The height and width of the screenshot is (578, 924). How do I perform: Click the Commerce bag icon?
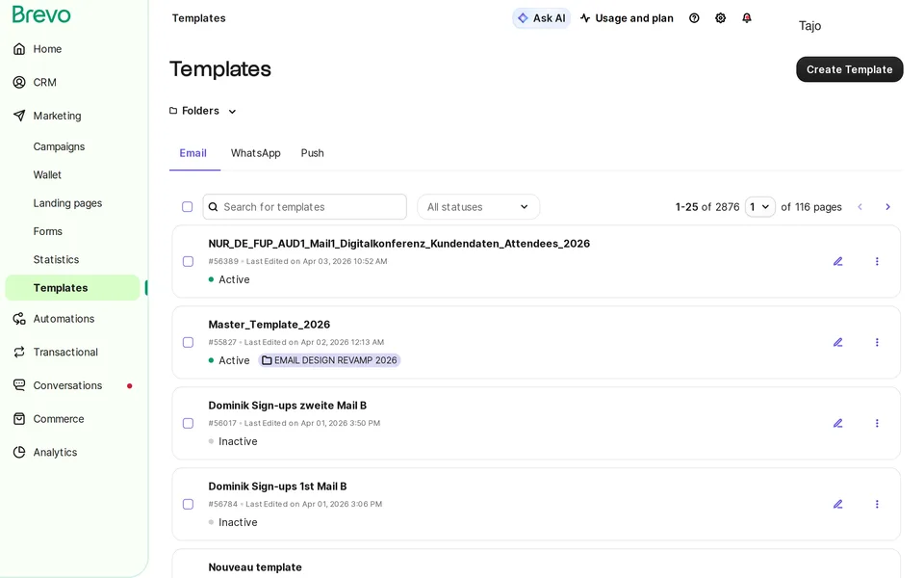pyautogui.click(x=19, y=419)
